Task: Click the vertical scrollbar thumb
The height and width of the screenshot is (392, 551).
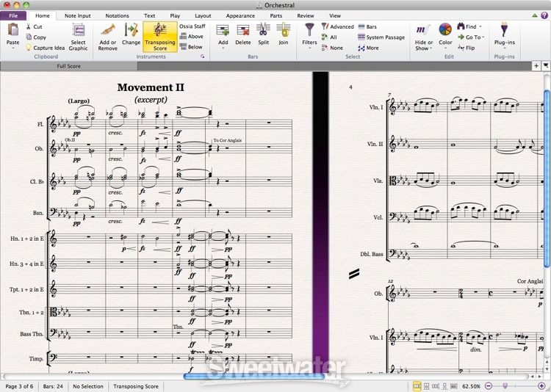Action: click(x=547, y=178)
